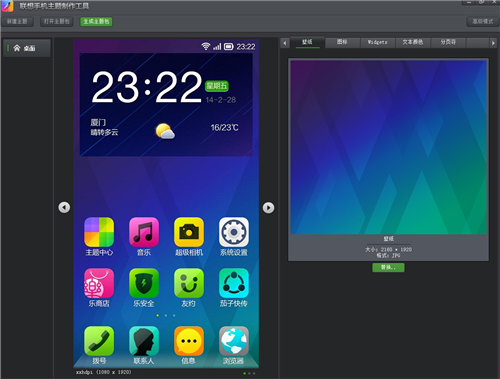
Task: Click the 14-2-28 date text
Action: tap(221, 100)
